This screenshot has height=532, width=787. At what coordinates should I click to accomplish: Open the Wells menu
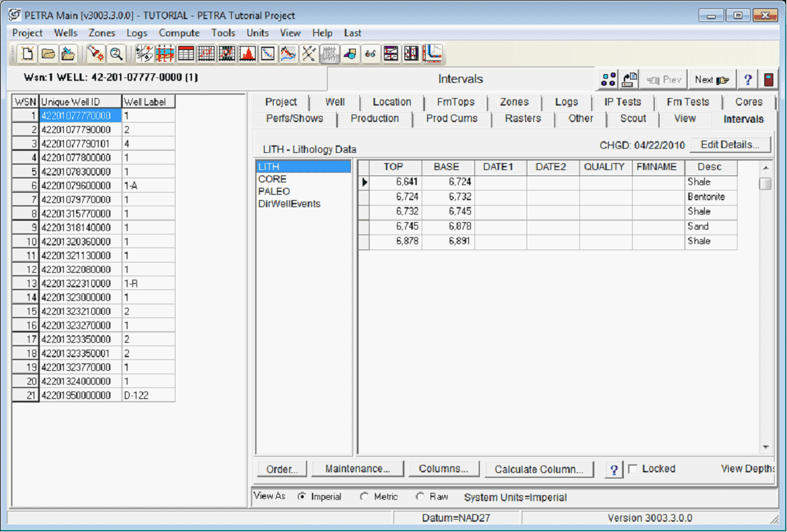click(66, 33)
